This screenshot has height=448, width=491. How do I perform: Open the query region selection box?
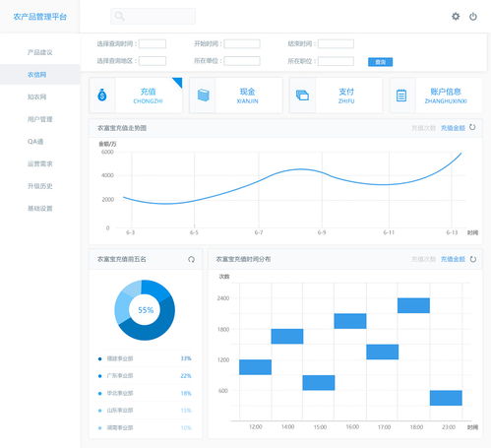point(153,61)
